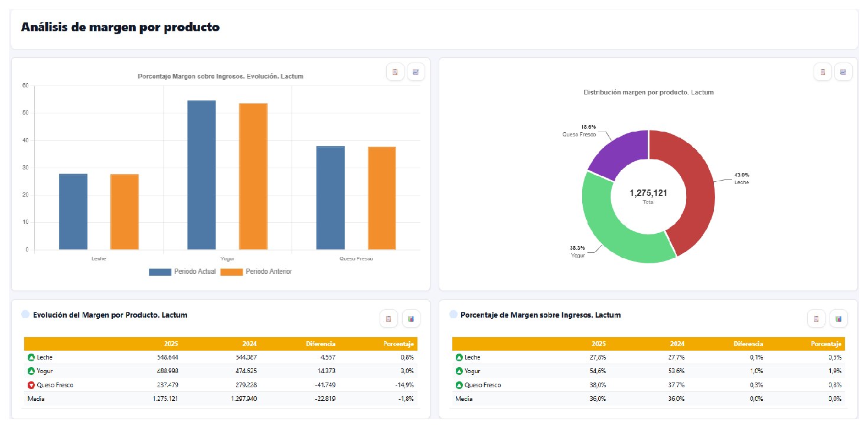Click the green up arrow beside Yogur in Evolución table

(31, 371)
